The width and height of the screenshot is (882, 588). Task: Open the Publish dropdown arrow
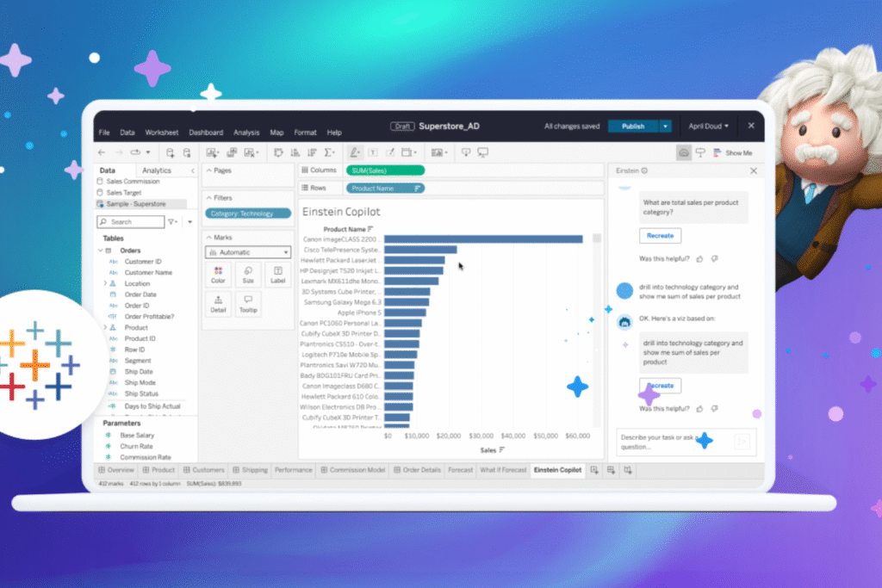tap(665, 126)
